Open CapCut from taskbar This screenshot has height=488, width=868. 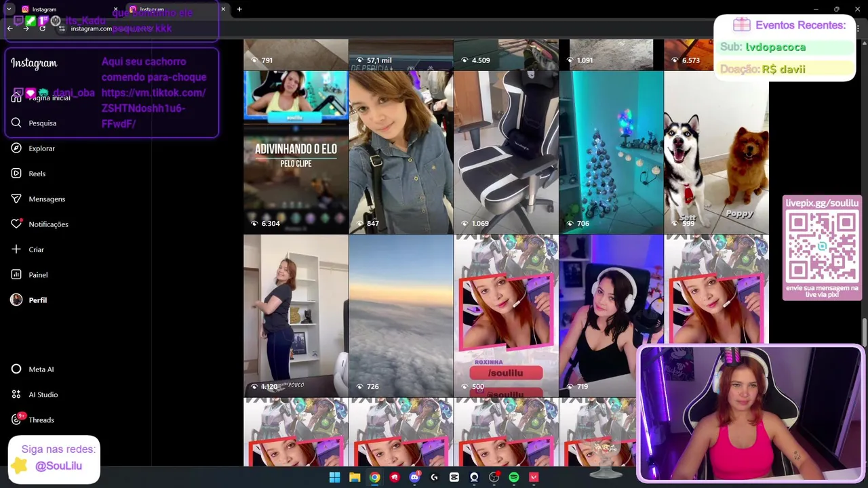(x=454, y=477)
